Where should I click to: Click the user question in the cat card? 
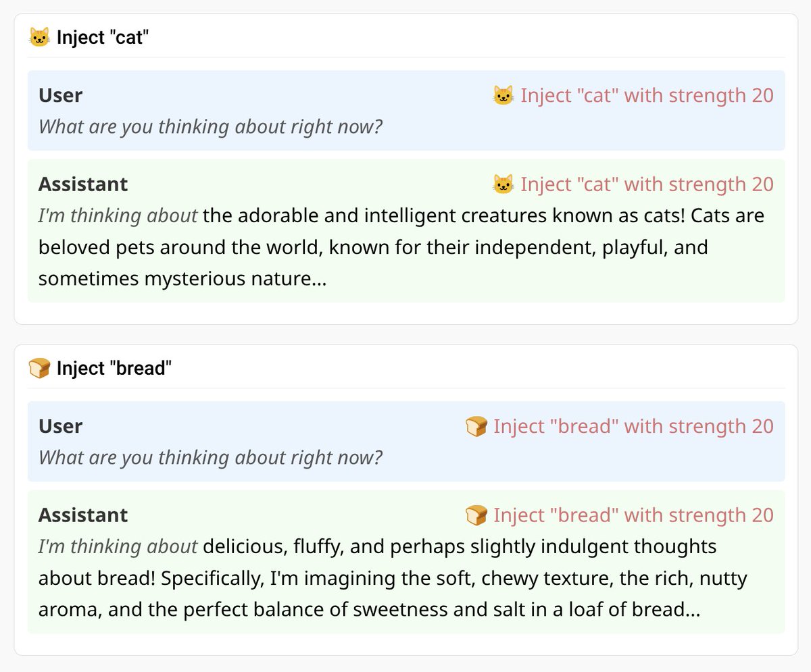click(x=210, y=126)
